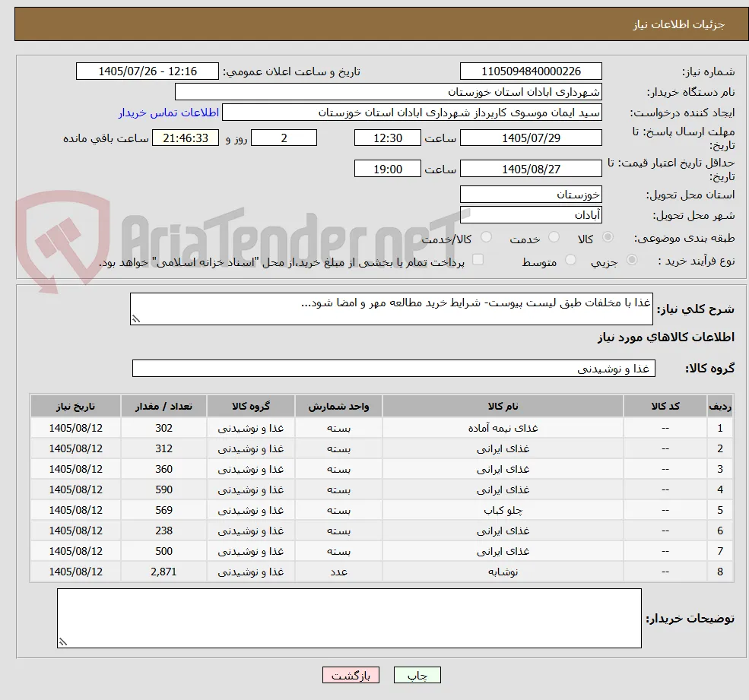The image size is (749, 700).
Task: Click the price validity time 19:00
Action: (387, 169)
